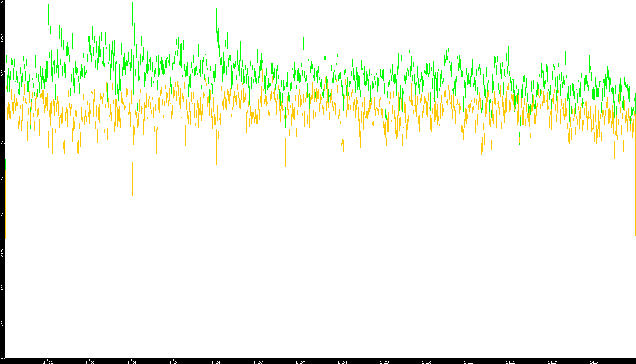Image resolution: width=636 pixels, height=364 pixels.
Task: Click the 14:05 time axis label
Action: tap(216, 362)
